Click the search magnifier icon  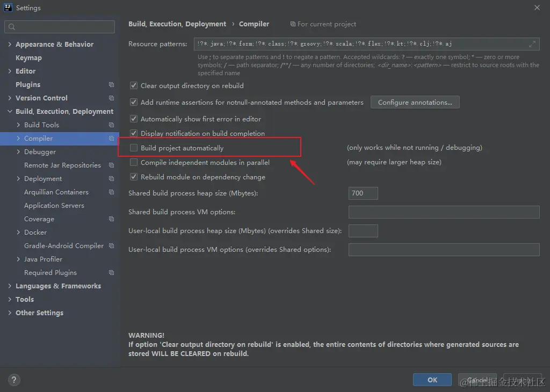[12, 27]
